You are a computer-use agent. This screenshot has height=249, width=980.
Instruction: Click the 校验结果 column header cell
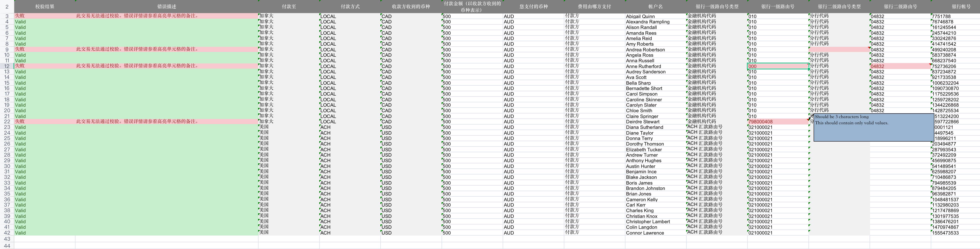(x=44, y=7)
